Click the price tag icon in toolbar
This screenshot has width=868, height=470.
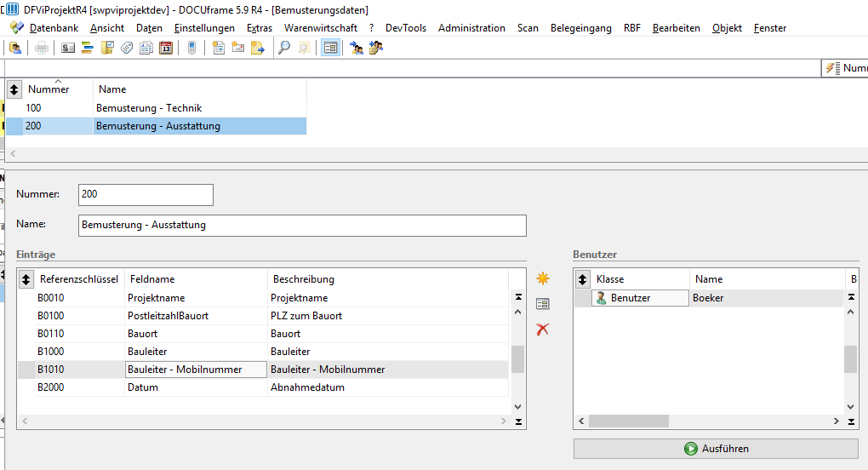click(x=127, y=49)
